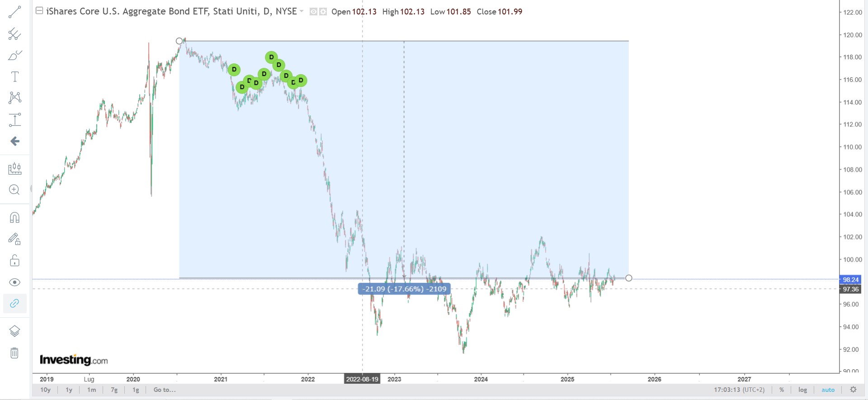Open the Object Tree layers icon
This screenshot has width=868, height=400.
click(x=14, y=331)
